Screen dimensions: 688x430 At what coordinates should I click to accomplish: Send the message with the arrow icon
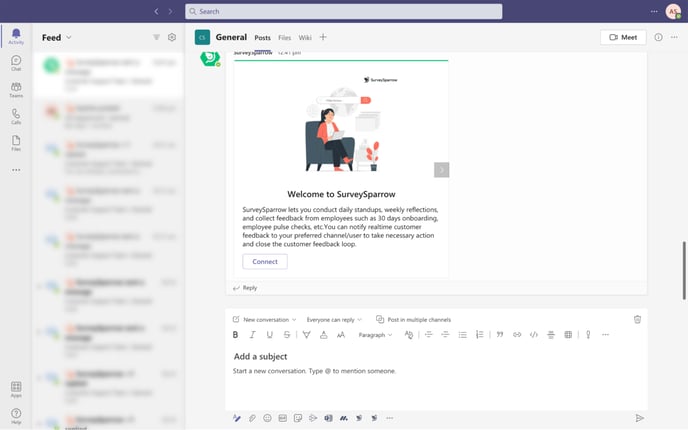pyautogui.click(x=639, y=418)
